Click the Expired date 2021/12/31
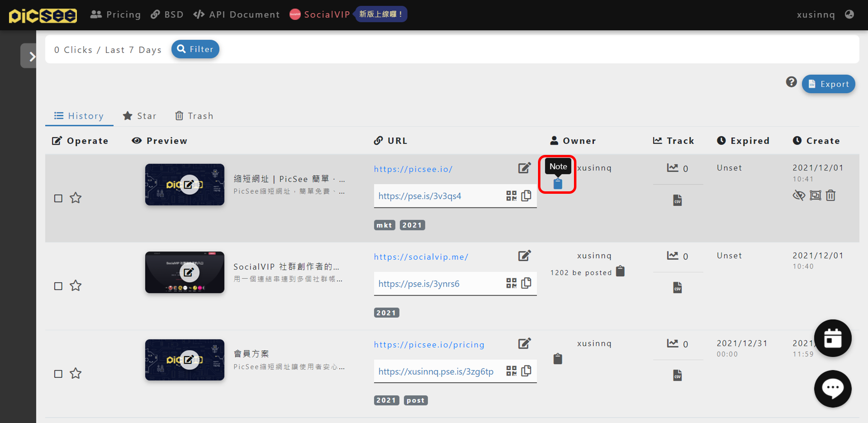The height and width of the screenshot is (423, 868). (x=742, y=343)
